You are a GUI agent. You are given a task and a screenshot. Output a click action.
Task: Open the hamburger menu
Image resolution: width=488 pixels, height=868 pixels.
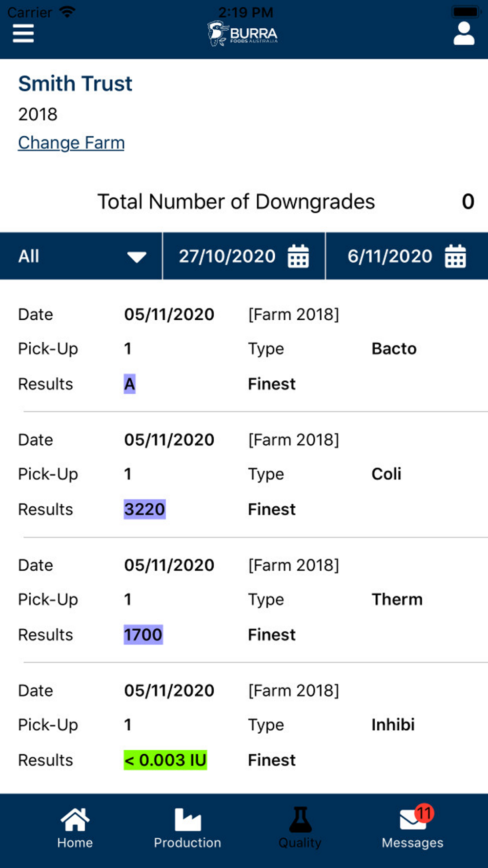23,33
